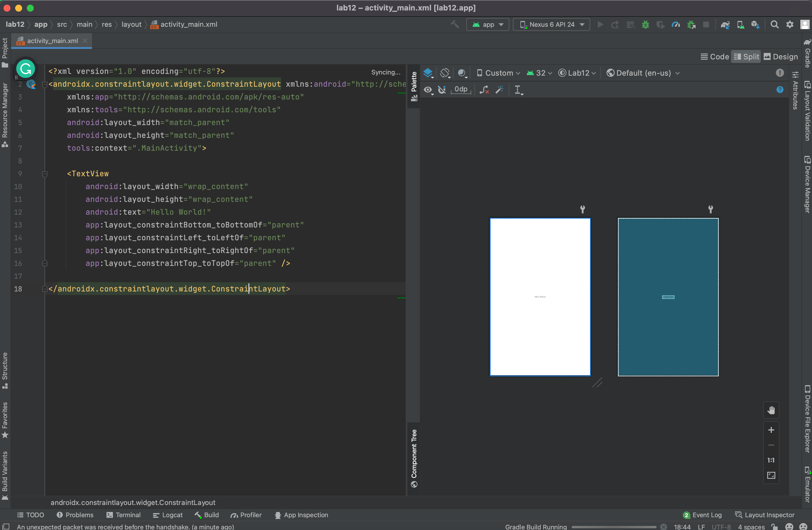Open the Default (en-us) locale dropdown
The height and width of the screenshot is (530, 812).
click(x=643, y=73)
